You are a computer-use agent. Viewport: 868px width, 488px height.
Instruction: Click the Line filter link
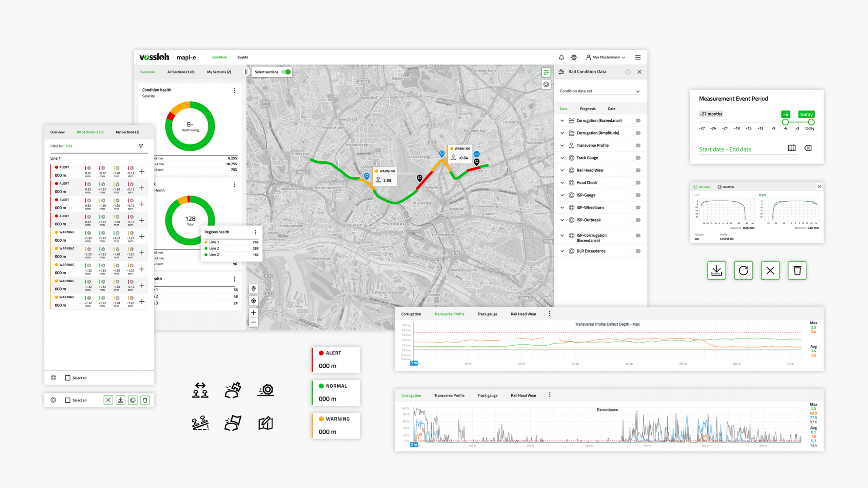click(x=69, y=146)
